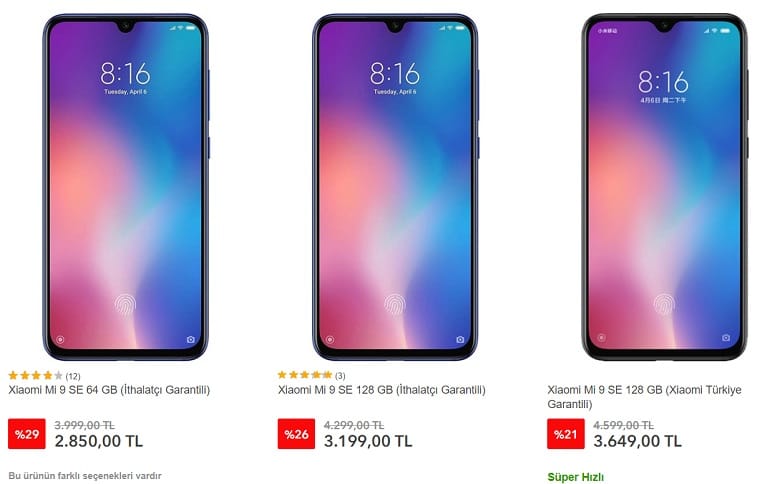Click the %26 discount badge
The height and width of the screenshot is (484, 780).
[296, 434]
